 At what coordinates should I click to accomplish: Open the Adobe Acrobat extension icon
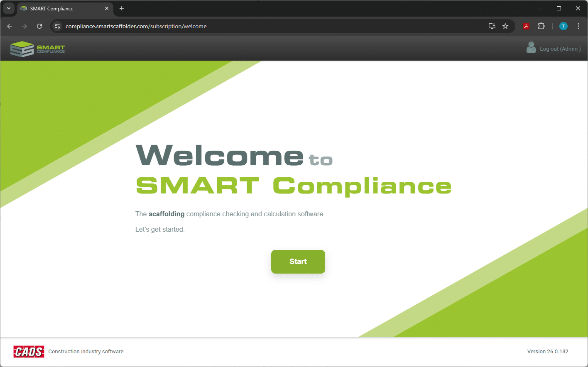[526, 26]
